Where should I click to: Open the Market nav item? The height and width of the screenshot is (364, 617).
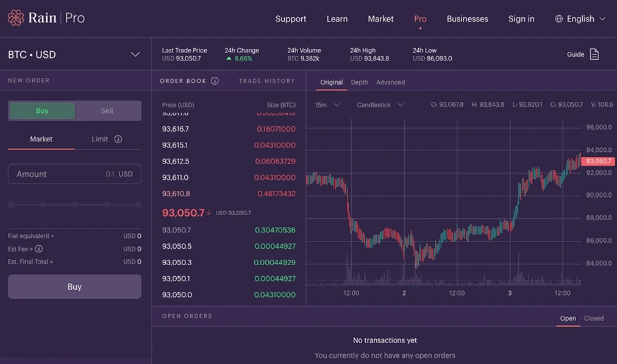(x=380, y=18)
